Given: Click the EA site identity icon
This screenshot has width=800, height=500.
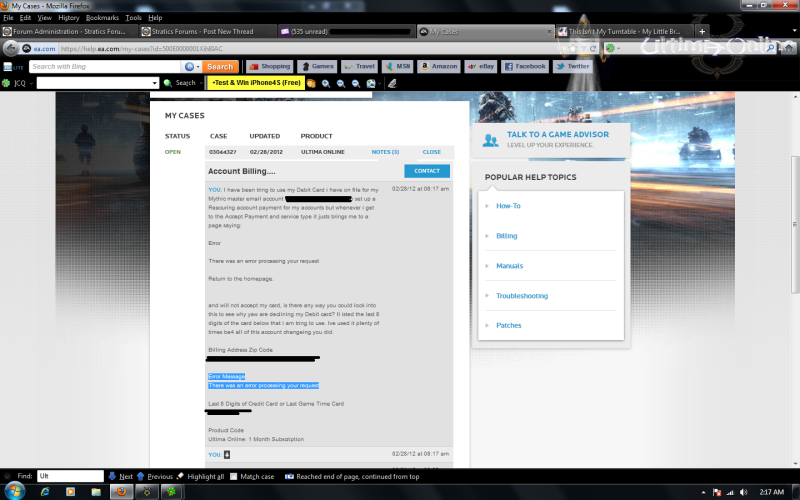Looking at the screenshot, I should 27,48.
